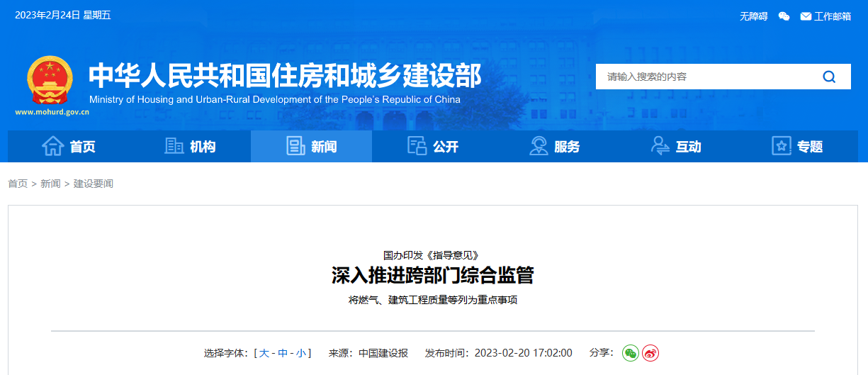Share article via WeChat icon

(x=630, y=353)
